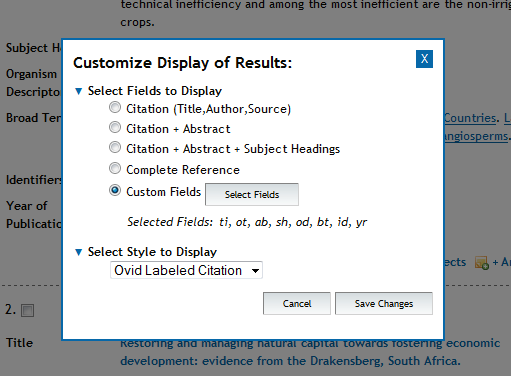Image resolution: width=511 pixels, height=376 pixels.
Task: Click the add-to-projects folder icon
Action: pos(482,263)
